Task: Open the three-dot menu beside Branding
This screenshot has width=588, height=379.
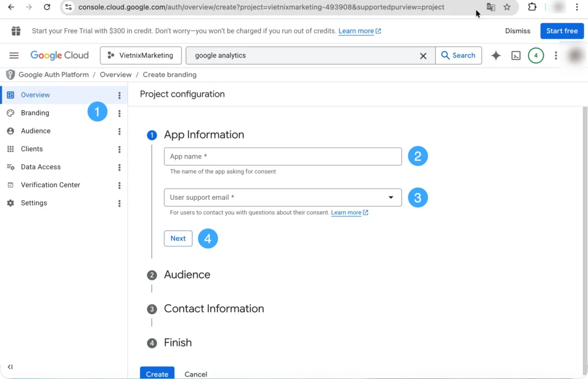Action: (x=119, y=113)
